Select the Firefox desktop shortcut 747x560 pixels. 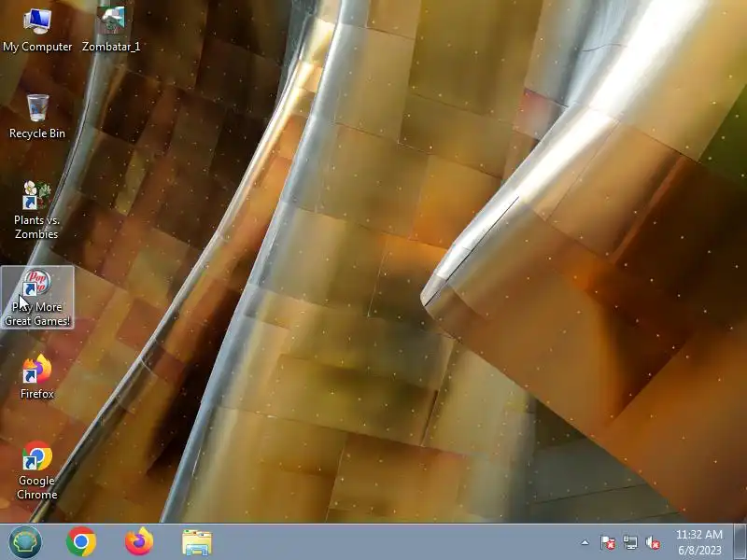tap(37, 377)
